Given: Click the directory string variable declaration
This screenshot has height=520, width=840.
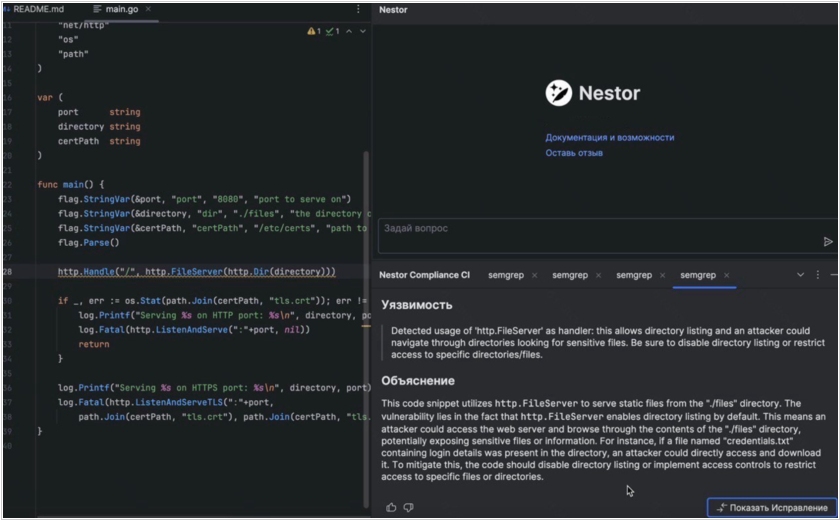Looking at the screenshot, I should [x=99, y=127].
